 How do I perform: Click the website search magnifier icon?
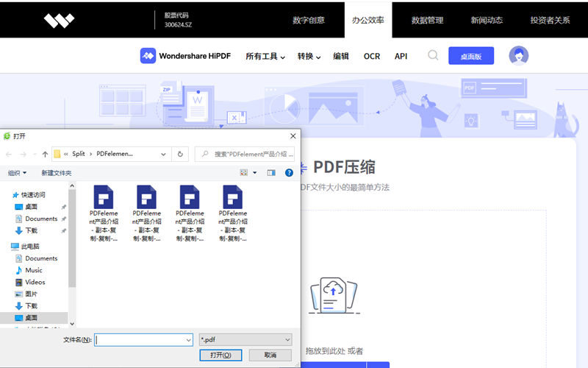coord(433,56)
